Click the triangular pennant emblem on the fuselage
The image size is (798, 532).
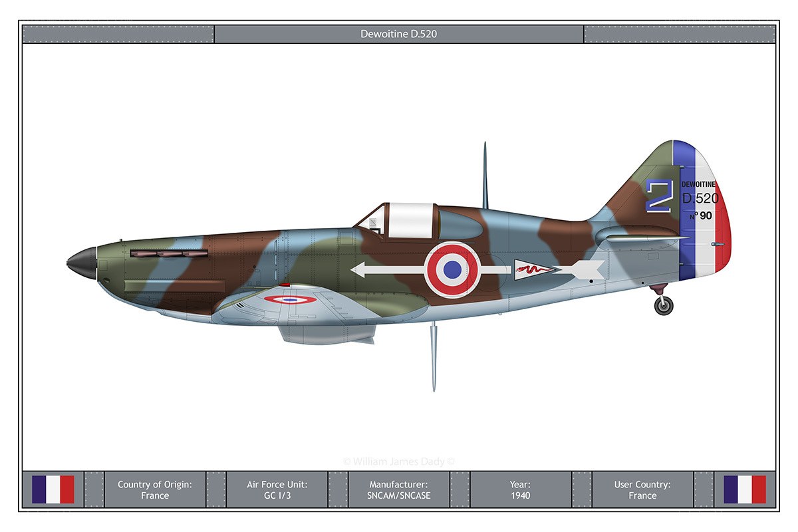535,269
